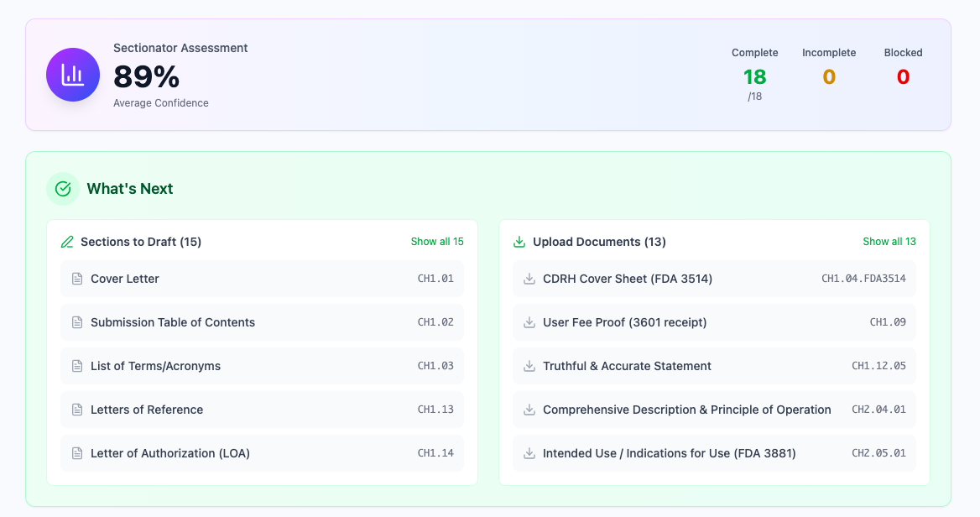Click the download icon for User Fee Proof
Screen dimensions: 980x517
(529, 322)
